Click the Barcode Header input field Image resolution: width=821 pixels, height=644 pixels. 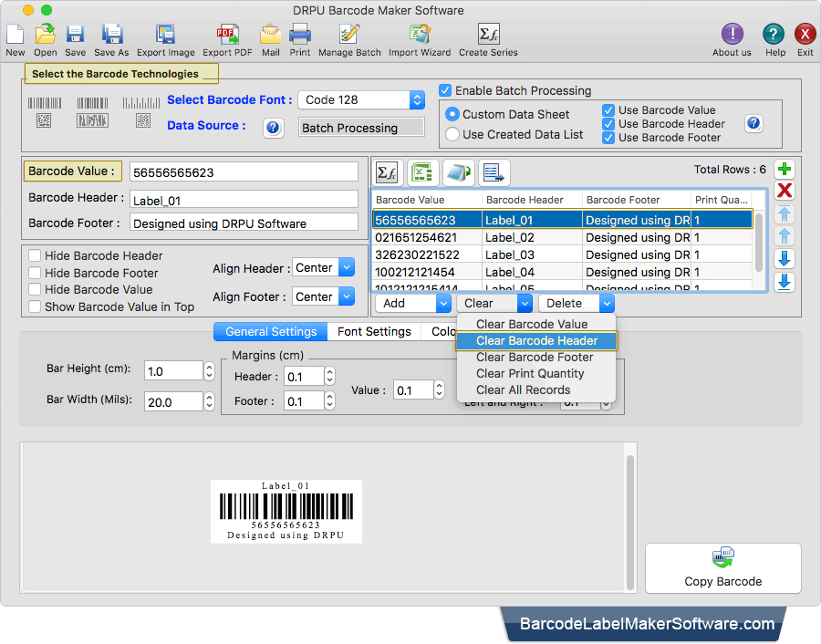click(x=244, y=201)
